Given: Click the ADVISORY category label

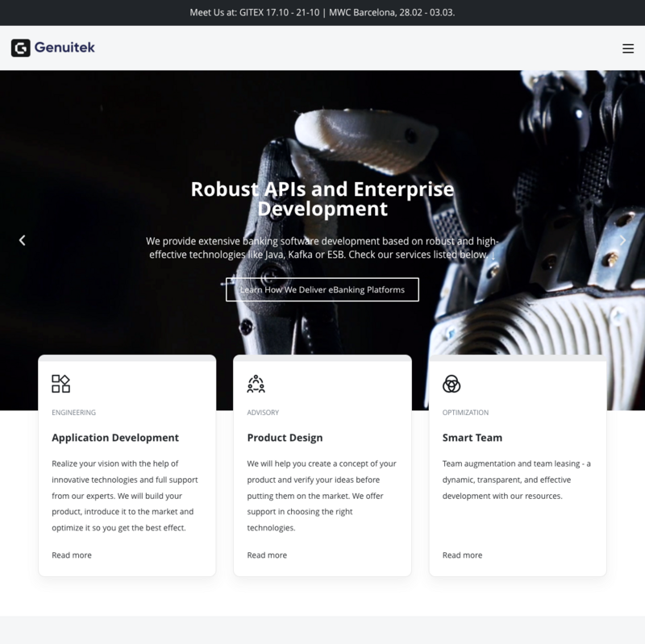Looking at the screenshot, I should tap(263, 413).
